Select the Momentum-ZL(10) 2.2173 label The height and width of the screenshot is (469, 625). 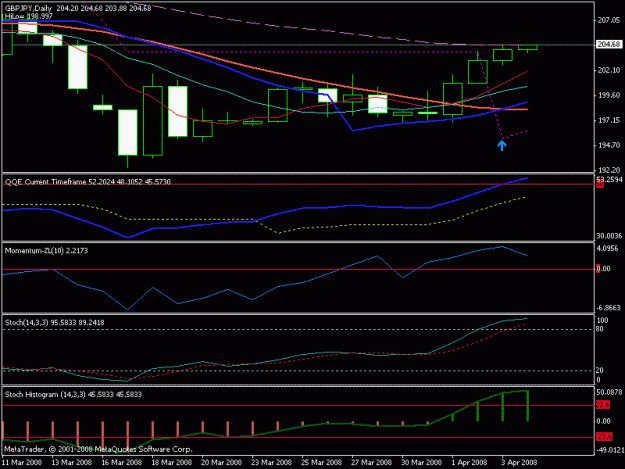(46, 251)
